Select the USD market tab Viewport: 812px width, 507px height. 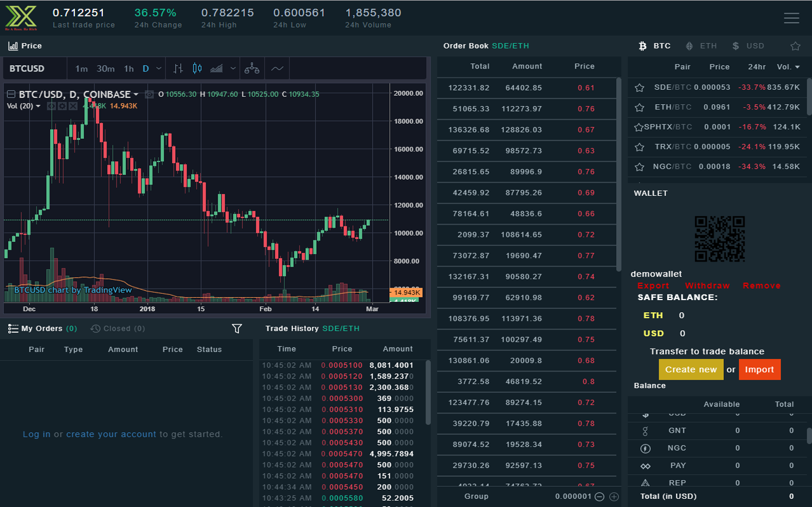point(755,46)
